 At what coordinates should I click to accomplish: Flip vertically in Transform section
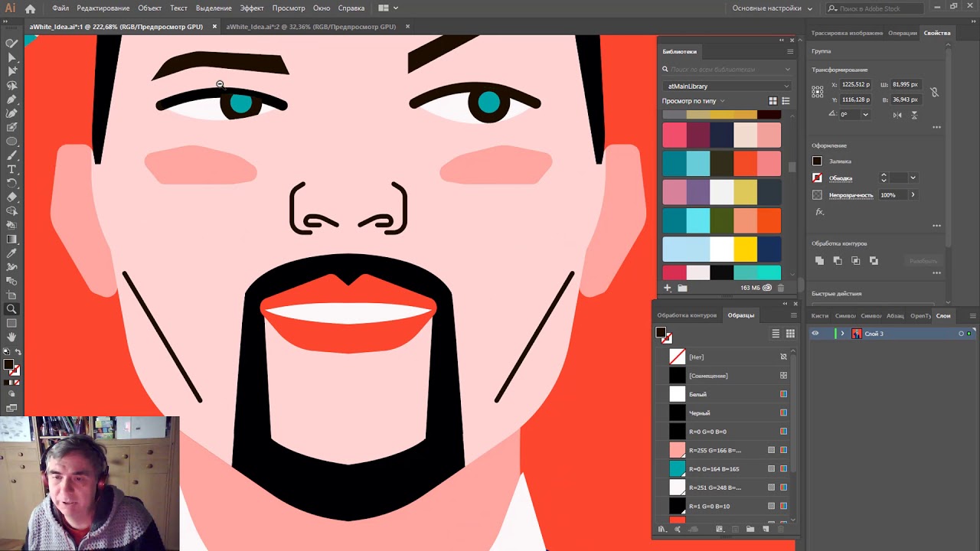click(x=914, y=114)
